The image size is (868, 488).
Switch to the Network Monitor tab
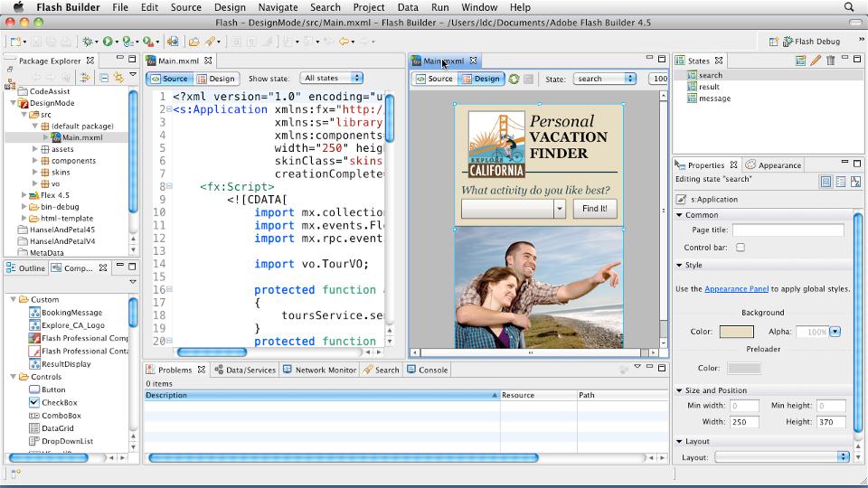click(x=319, y=370)
